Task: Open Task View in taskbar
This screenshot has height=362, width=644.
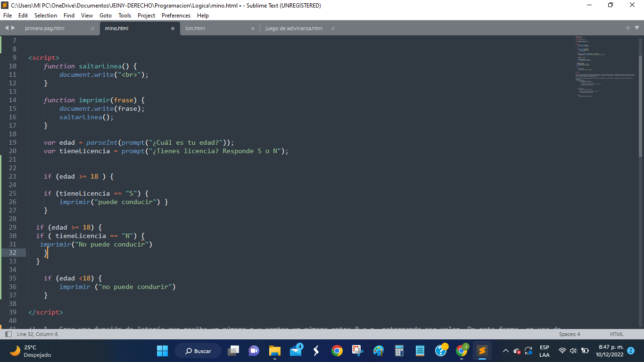Action: pos(233,351)
